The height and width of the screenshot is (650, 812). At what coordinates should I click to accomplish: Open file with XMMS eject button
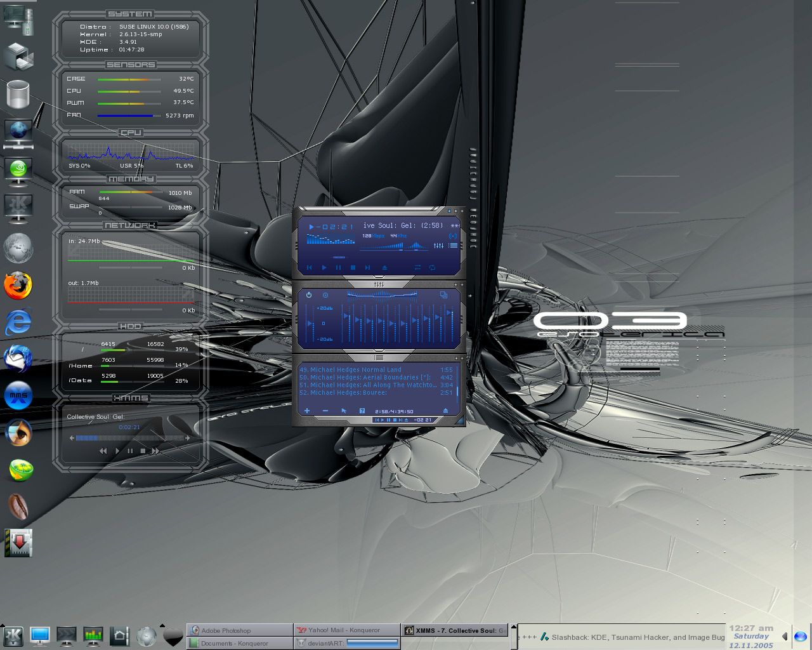384,268
